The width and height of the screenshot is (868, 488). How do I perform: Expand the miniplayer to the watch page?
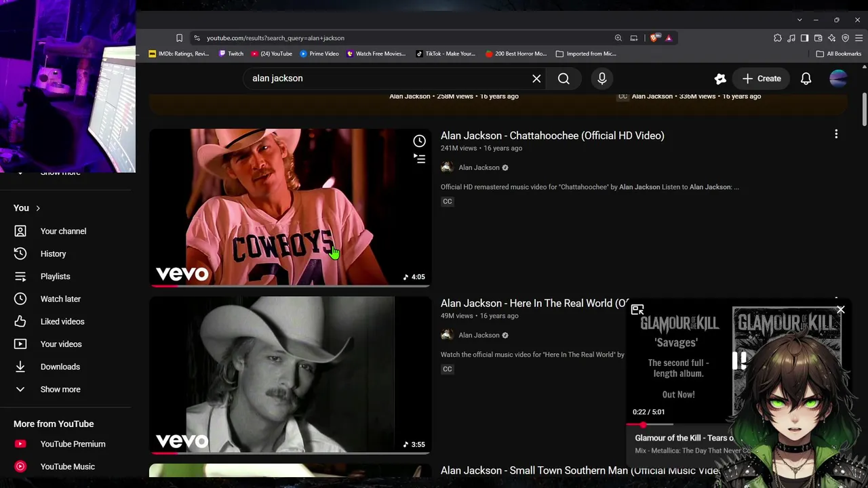(x=637, y=310)
